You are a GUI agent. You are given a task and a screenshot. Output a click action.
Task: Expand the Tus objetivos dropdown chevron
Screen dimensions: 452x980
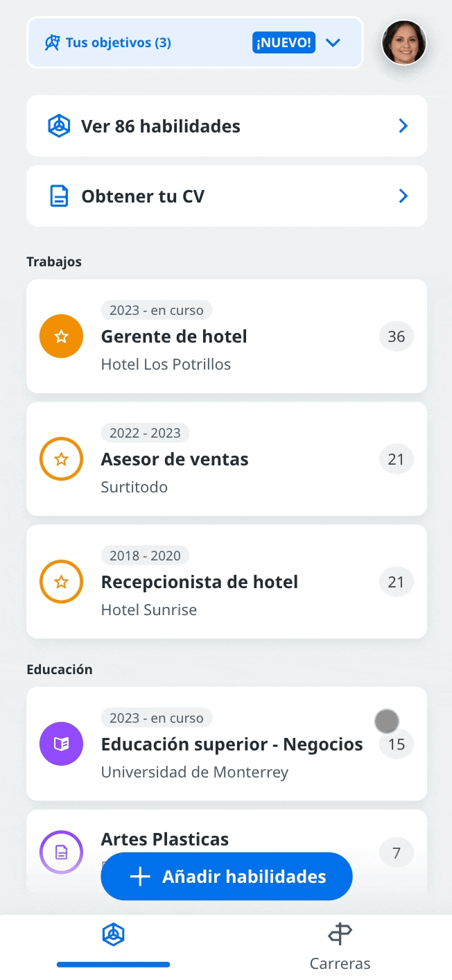(x=333, y=43)
